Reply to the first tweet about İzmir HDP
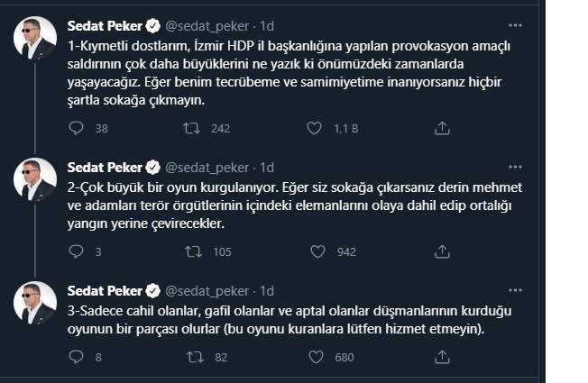This screenshot has width=588, height=383. coord(76,128)
